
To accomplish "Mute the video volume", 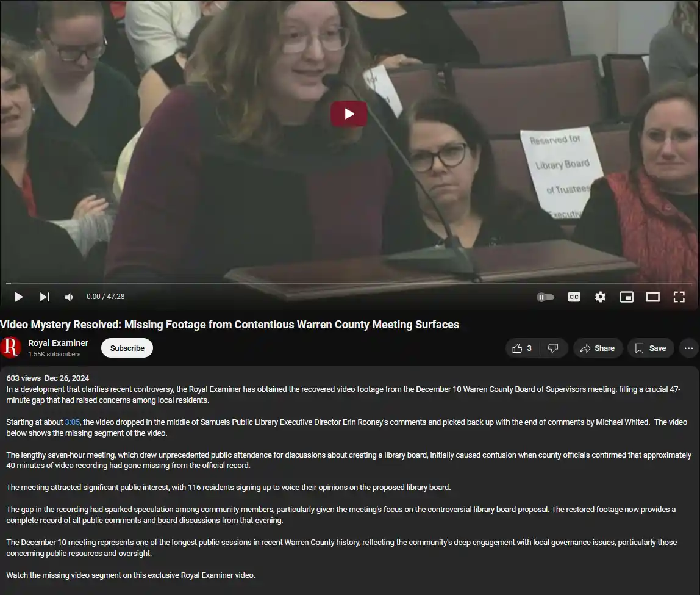I will (69, 297).
